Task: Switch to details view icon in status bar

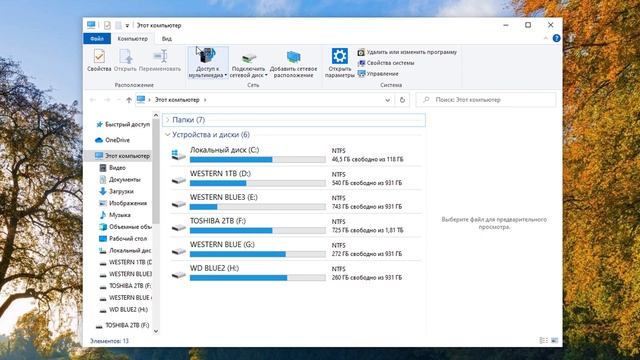Action: [x=543, y=340]
